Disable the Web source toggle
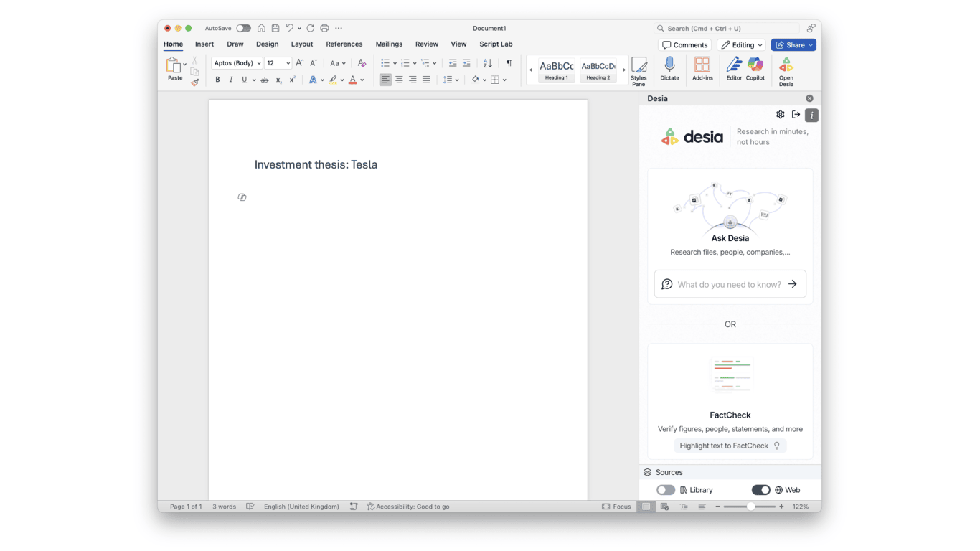 pyautogui.click(x=760, y=490)
